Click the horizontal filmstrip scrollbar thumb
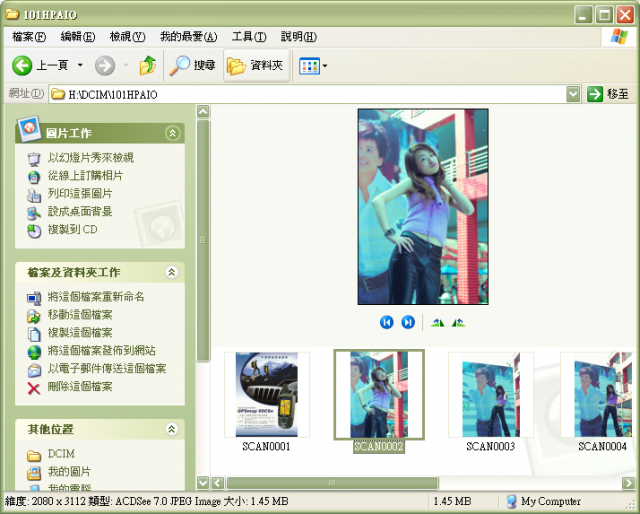This screenshot has width=640, height=514. pyautogui.click(x=332, y=483)
